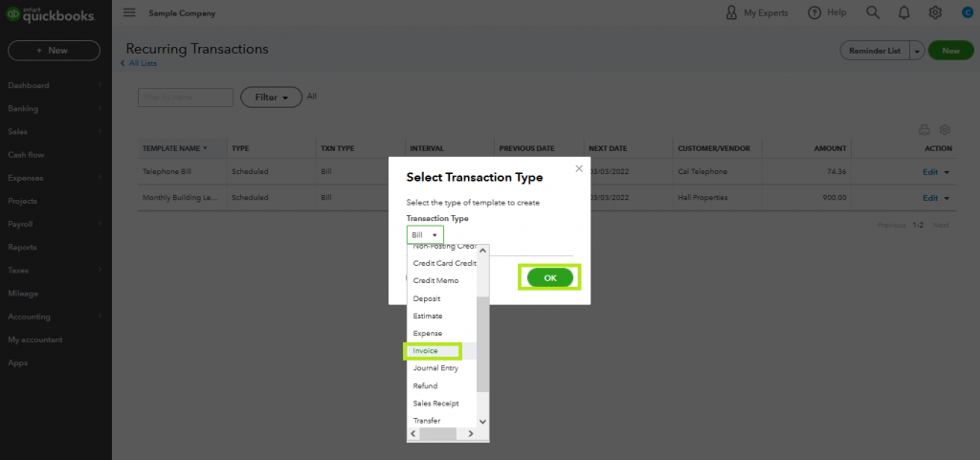Open Mileage in the sidebar
980x460 pixels.
pyautogui.click(x=23, y=294)
